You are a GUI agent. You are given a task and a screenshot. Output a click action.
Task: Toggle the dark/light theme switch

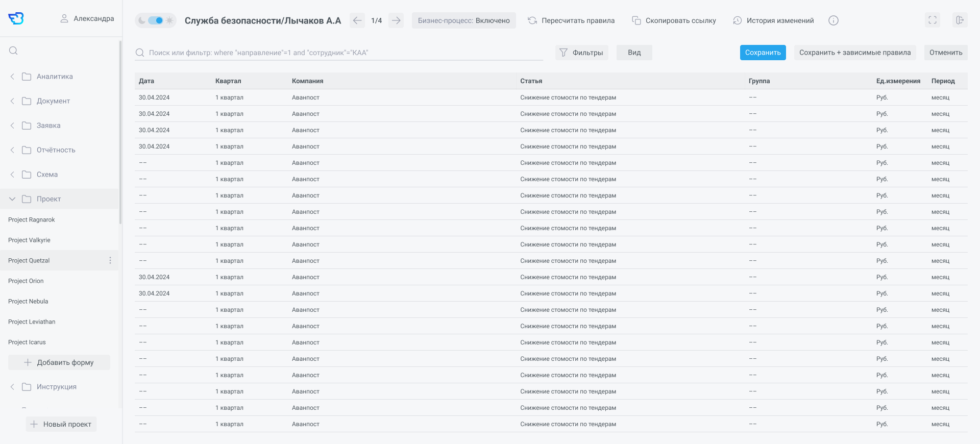coord(156,20)
